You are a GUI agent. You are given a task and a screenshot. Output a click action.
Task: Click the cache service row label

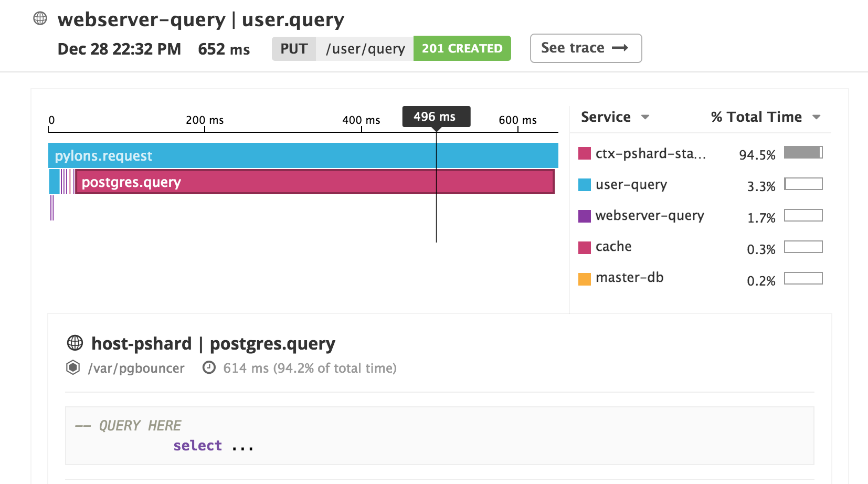coord(613,247)
